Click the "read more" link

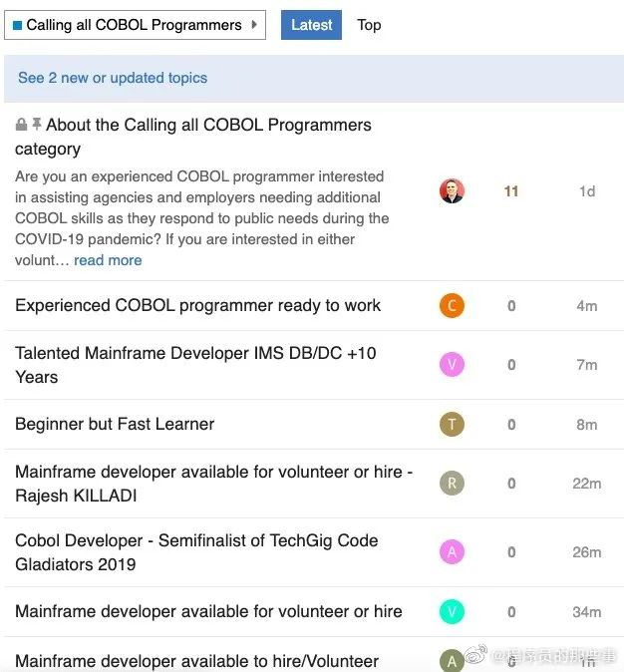[x=108, y=260]
